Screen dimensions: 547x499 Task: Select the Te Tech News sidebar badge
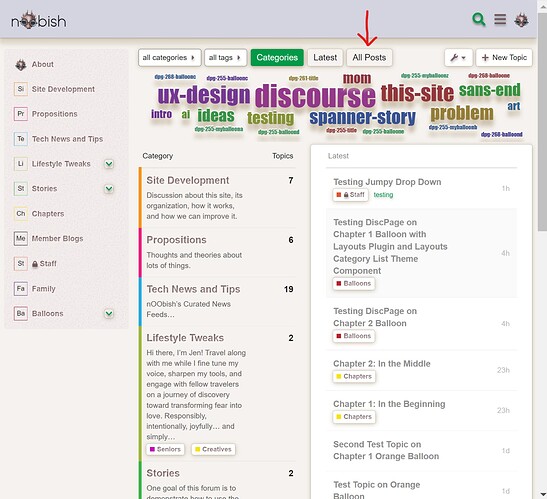point(21,139)
